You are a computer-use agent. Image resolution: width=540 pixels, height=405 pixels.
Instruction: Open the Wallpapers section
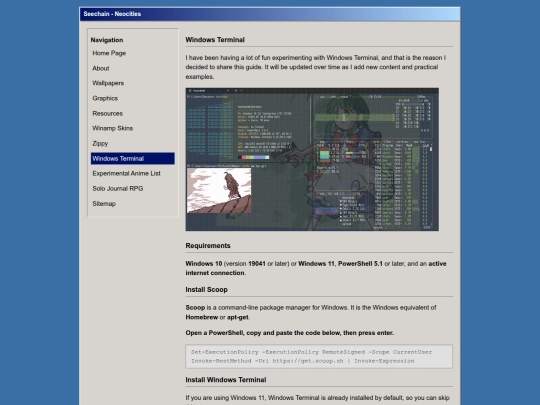pos(108,83)
